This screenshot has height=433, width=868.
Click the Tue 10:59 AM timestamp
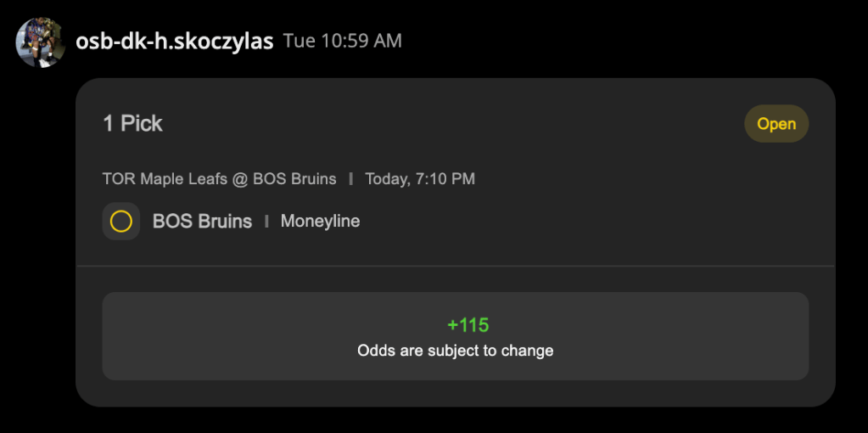click(343, 41)
